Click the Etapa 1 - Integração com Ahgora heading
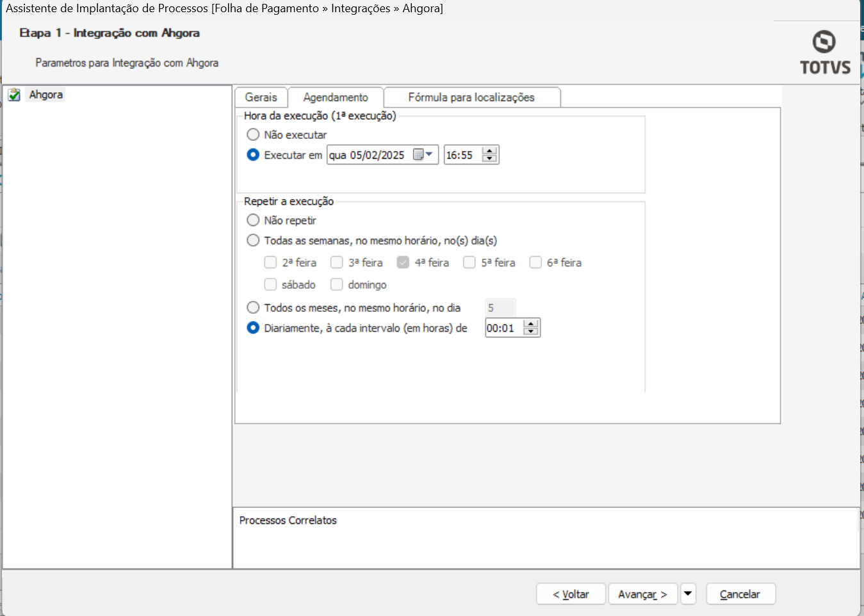The height and width of the screenshot is (616, 864). 110,33
